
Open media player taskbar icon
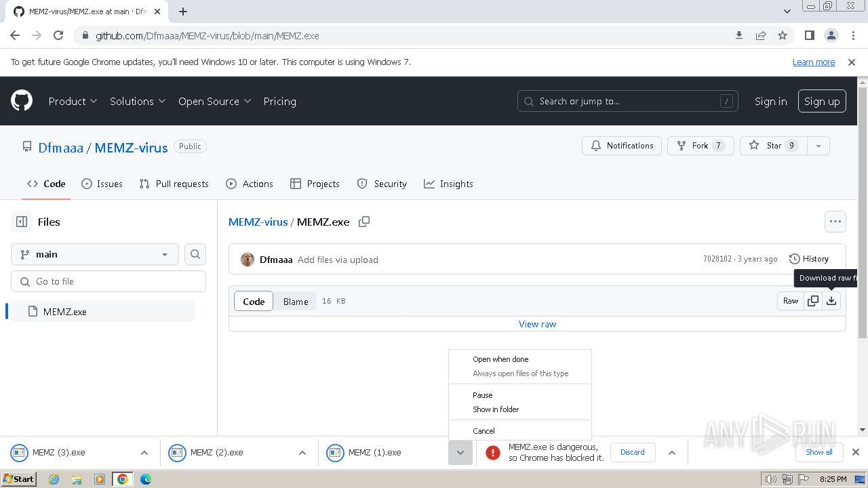pos(100,479)
